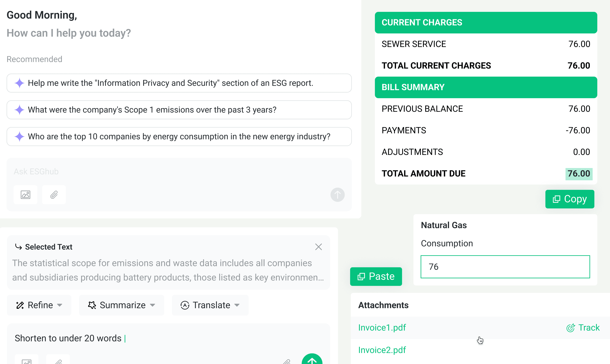
Task: Click the sparkle icon beside Scope 1 emissions suggestion
Action: pyautogui.click(x=19, y=110)
